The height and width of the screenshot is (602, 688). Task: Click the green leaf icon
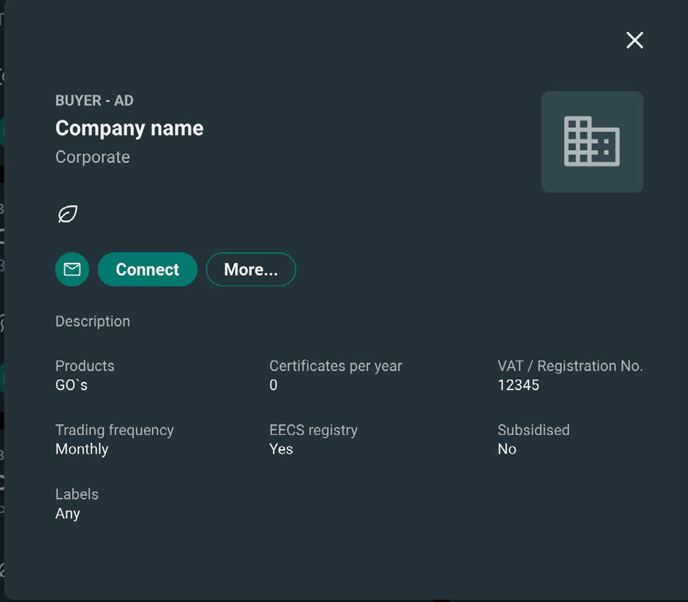point(68,214)
